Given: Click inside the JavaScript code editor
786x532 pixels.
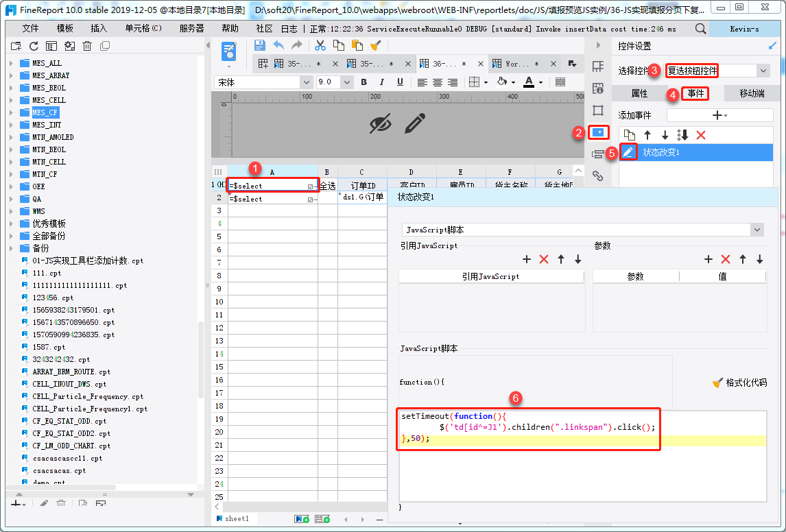Looking at the screenshot, I should pos(582,456).
